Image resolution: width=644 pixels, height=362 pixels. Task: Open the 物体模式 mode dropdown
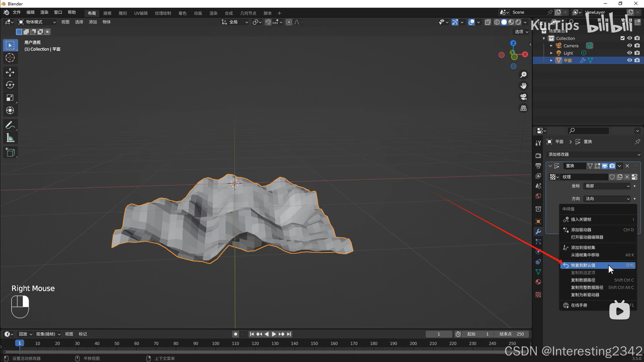click(37, 22)
